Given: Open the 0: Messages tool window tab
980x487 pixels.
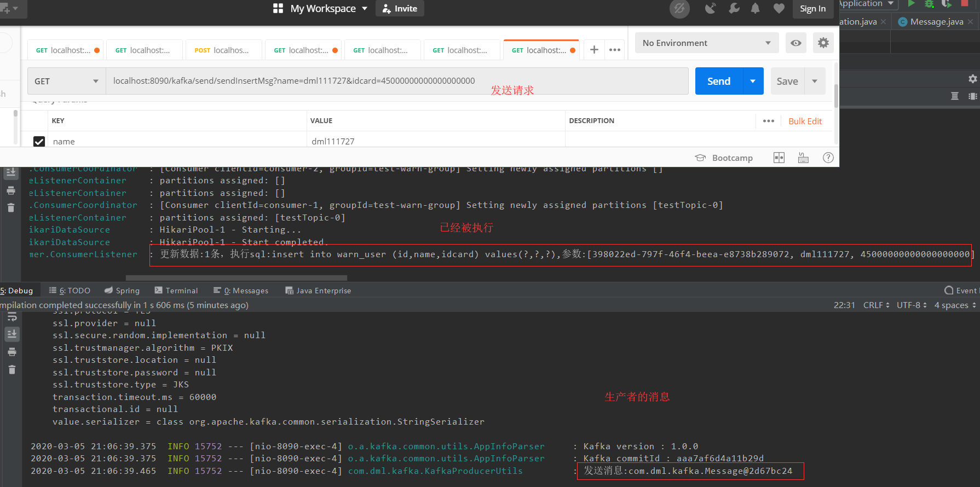Looking at the screenshot, I should point(241,291).
